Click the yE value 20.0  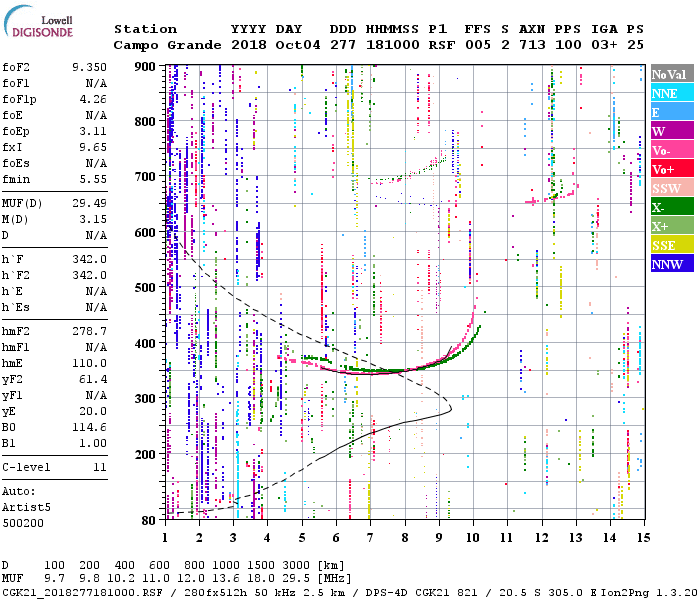pos(93,412)
